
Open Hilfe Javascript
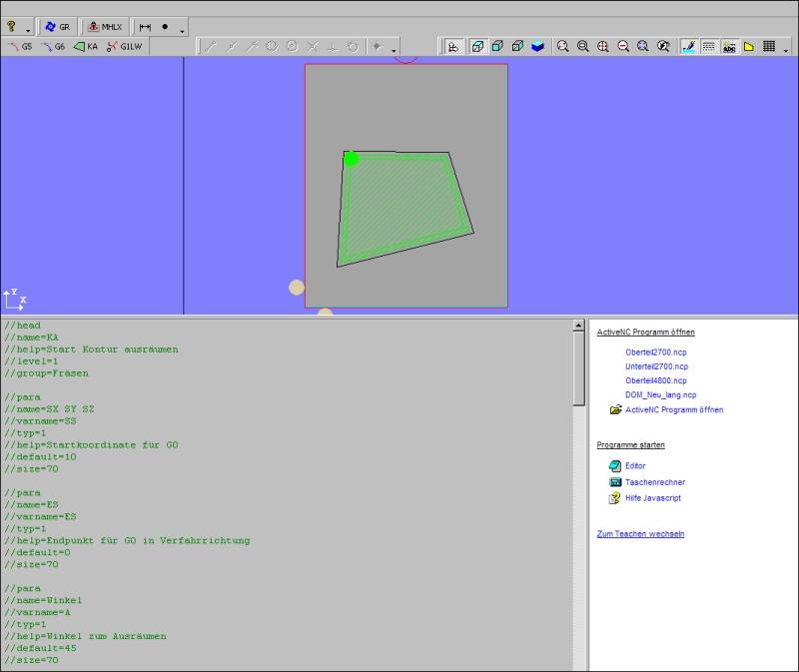click(653, 497)
